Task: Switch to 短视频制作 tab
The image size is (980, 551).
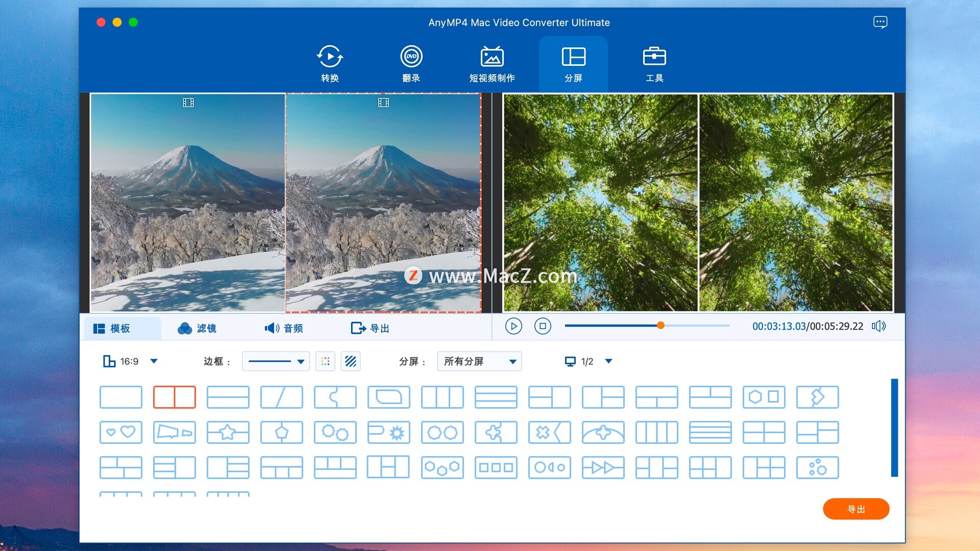Action: click(492, 64)
